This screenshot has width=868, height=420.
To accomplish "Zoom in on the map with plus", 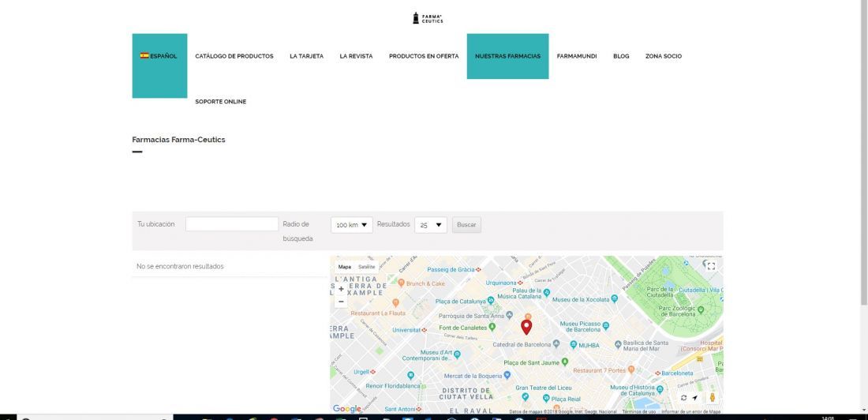I will tap(341, 289).
